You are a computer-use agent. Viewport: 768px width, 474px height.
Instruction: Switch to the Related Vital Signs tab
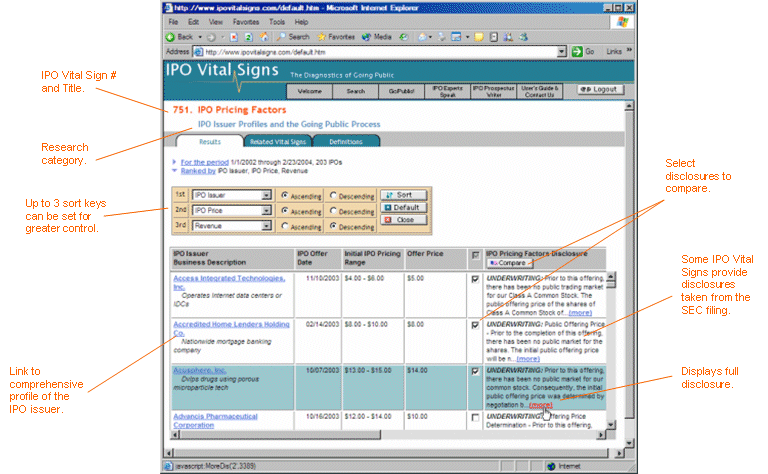(278, 142)
